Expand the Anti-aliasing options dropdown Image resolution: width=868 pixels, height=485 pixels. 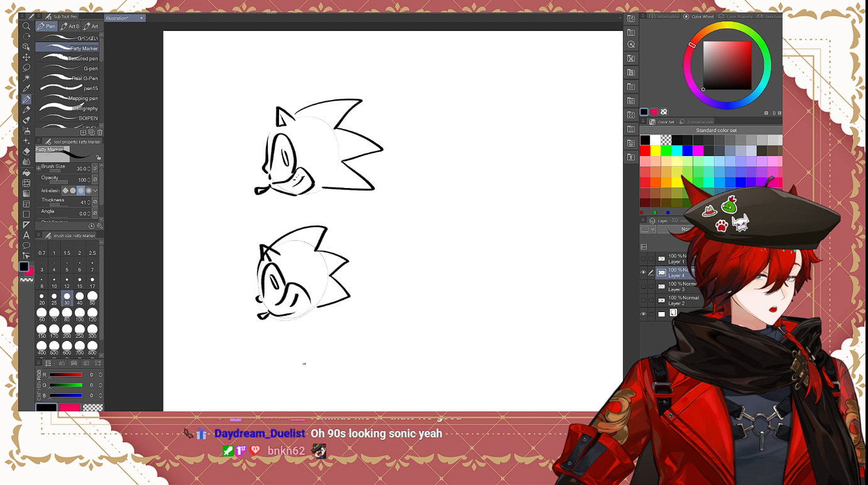coord(95,191)
